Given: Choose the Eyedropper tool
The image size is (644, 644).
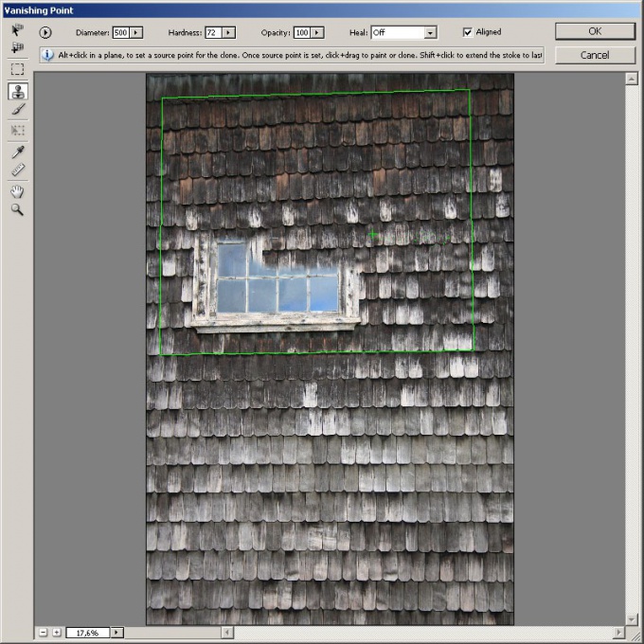Looking at the screenshot, I should pos(17,152).
